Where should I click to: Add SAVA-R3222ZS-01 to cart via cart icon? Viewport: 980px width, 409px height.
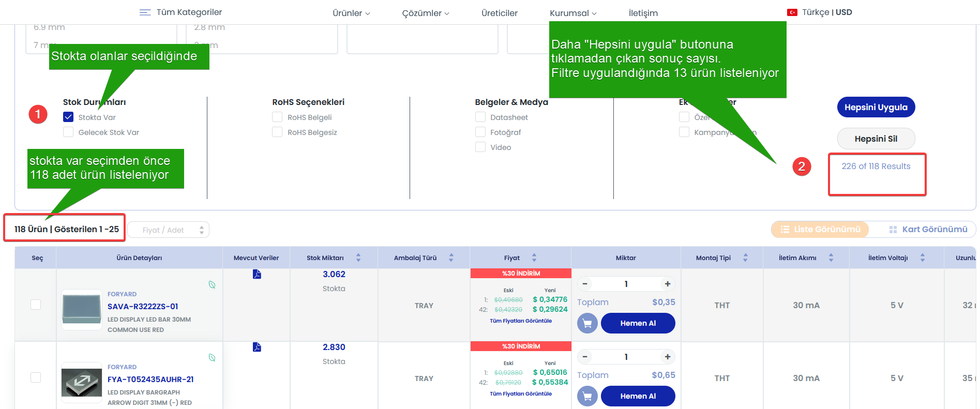tap(587, 323)
